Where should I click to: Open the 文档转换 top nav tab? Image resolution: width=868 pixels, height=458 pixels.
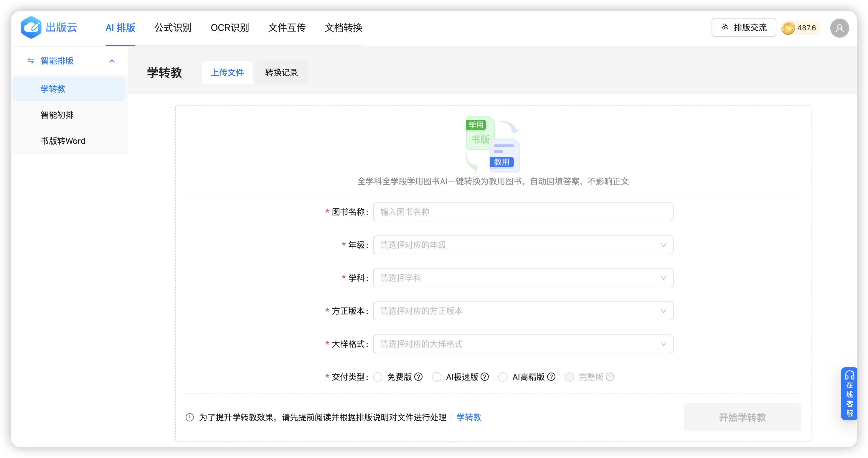coord(343,28)
